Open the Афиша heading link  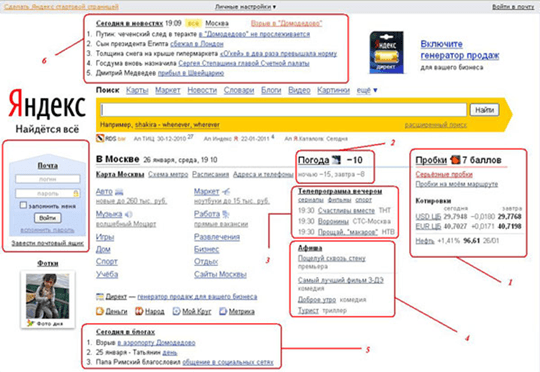click(310, 248)
